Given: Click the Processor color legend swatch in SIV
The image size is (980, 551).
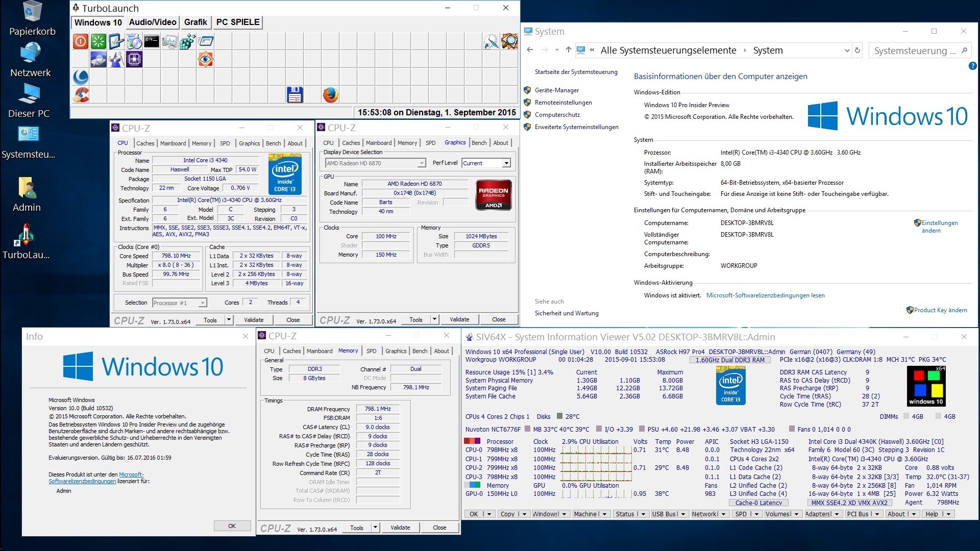Looking at the screenshot, I should point(472,441).
